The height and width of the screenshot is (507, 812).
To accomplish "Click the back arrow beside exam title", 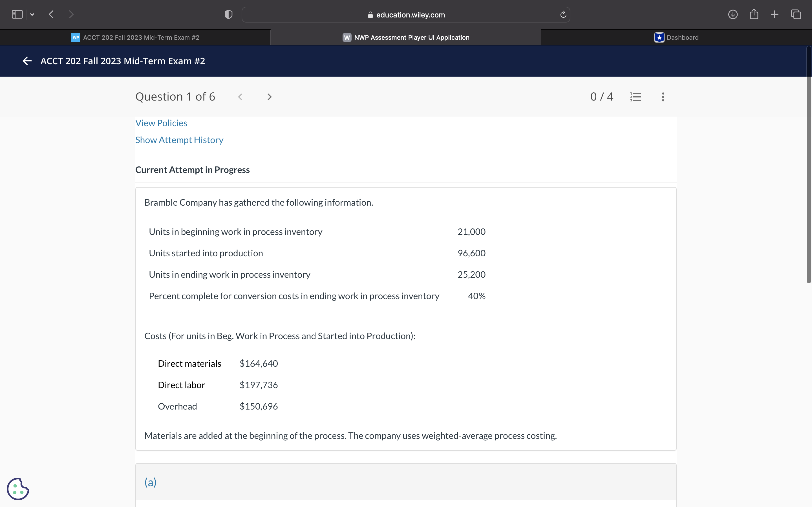I will coord(27,61).
